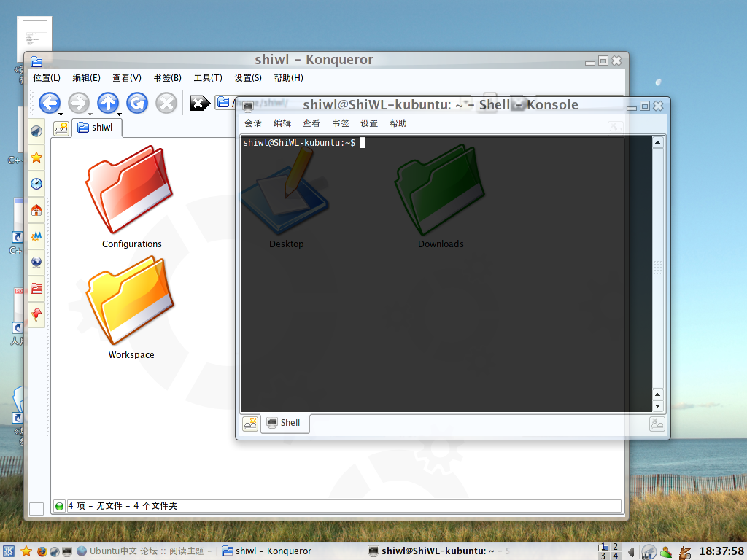Switch to Ubuntu中文 论坛 task in taskbar

point(144,551)
